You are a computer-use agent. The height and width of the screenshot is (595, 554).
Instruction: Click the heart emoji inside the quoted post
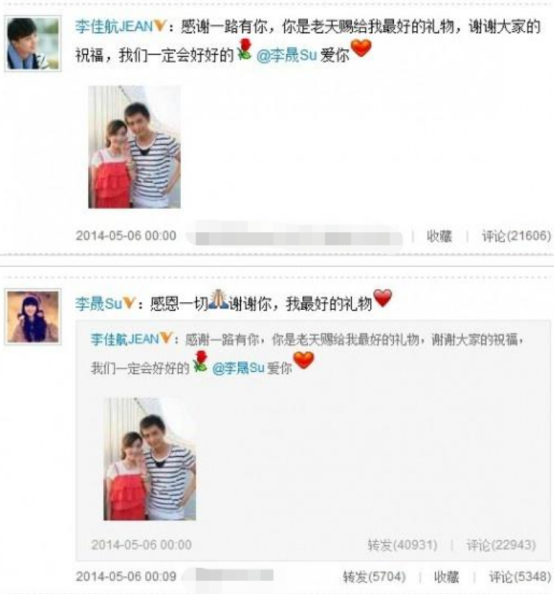click(x=304, y=360)
